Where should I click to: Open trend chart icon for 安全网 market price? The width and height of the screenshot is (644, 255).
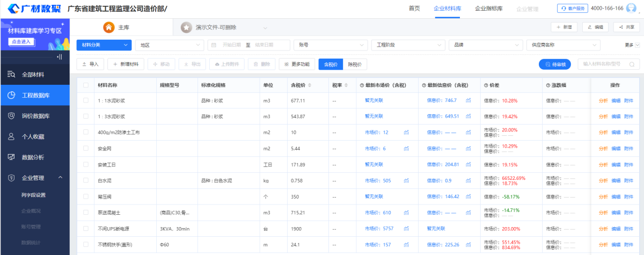pyautogui.click(x=406, y=148)
